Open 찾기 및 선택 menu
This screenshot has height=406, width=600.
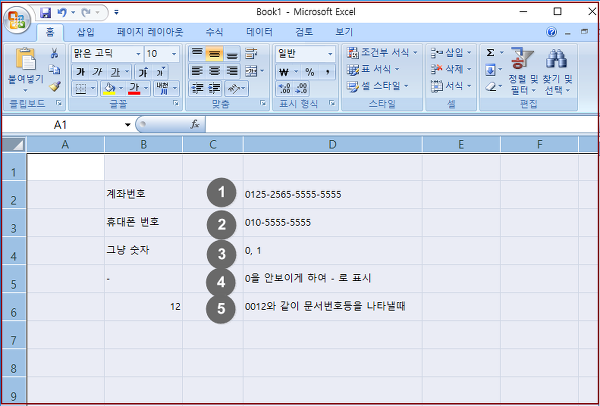point(557,71)
